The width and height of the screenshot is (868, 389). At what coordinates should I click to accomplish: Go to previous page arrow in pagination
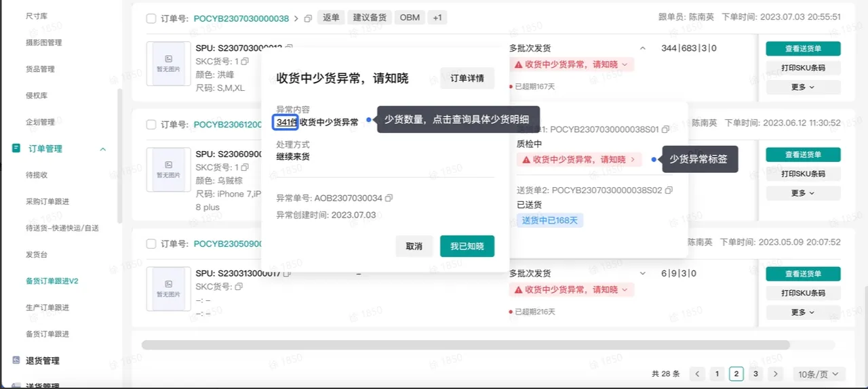697,373
